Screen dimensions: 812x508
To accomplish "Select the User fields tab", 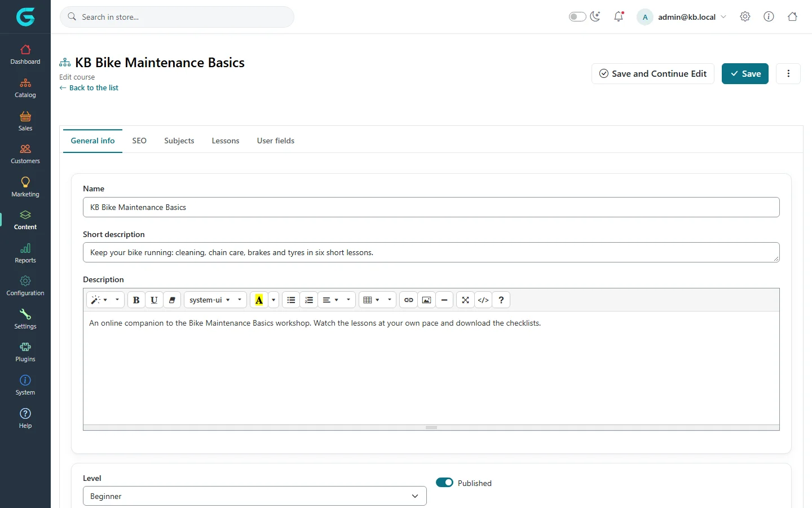I will 276,141.
